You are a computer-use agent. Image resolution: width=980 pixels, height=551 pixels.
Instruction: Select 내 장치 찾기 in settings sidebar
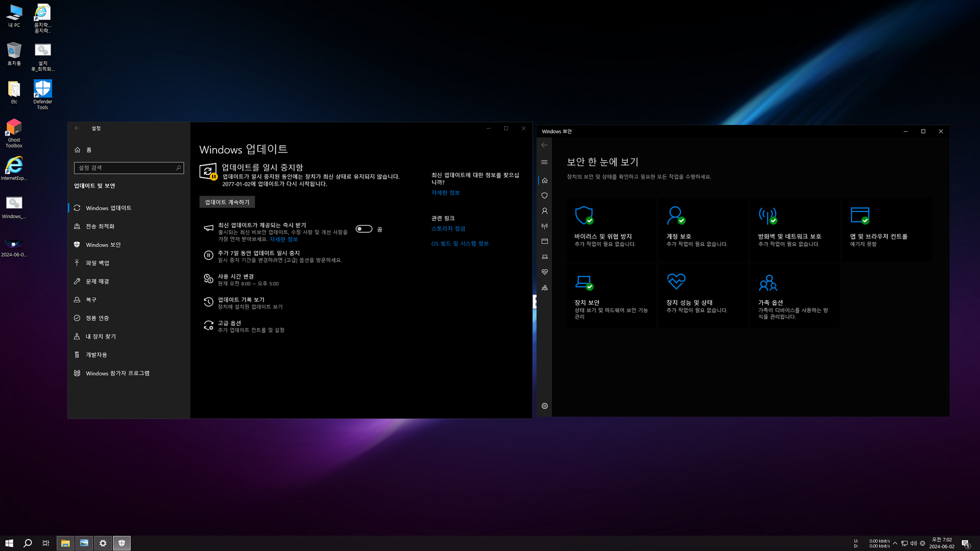point(129,337)
